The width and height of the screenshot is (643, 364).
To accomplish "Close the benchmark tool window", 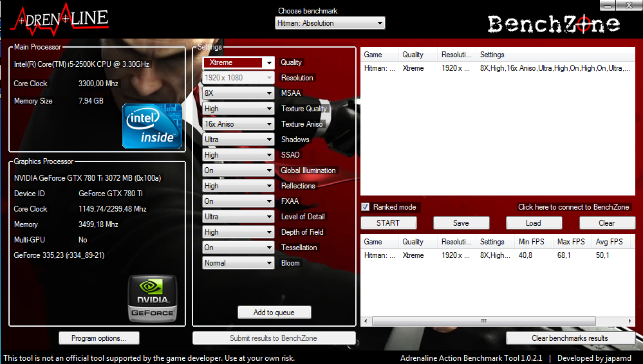I will 629,5.
